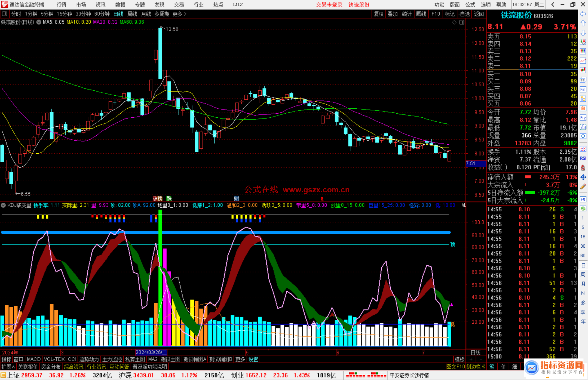Click the small window icon at chart top-right
588x380 pixels.
pos(462,22)
